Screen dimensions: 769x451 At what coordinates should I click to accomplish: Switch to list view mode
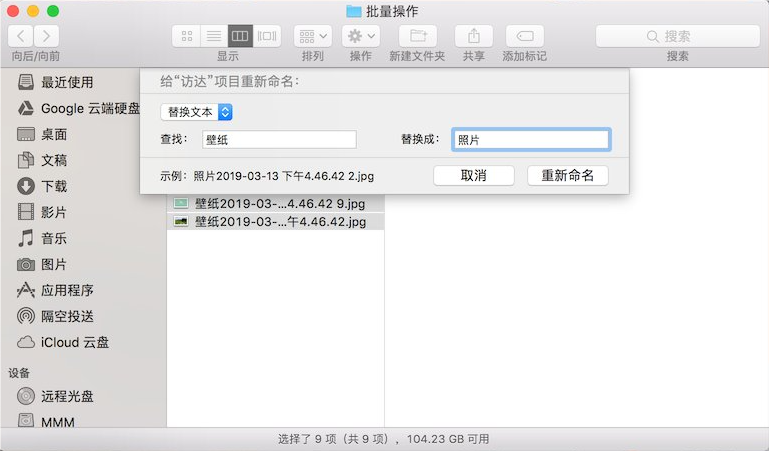click(x=214, y=36)
